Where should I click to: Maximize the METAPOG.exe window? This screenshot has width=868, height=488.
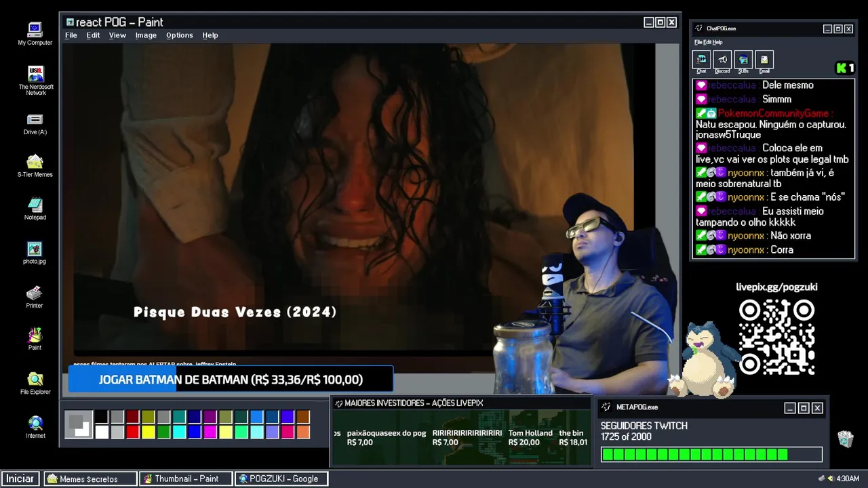[x=804, y=407]
